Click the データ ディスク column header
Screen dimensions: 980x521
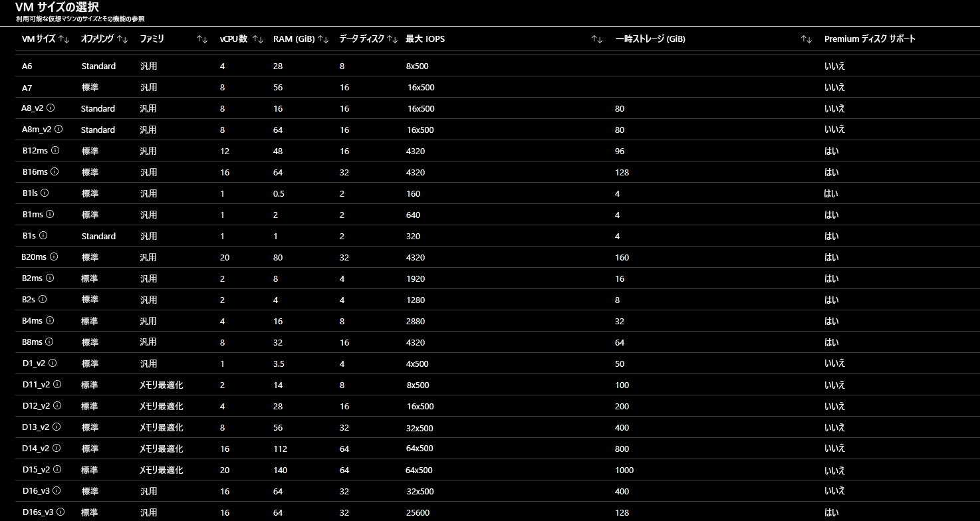coord(362,39)
